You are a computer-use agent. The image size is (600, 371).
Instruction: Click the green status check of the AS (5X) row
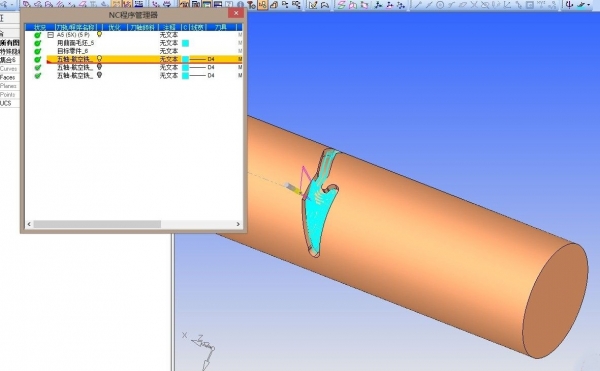pos(38,35)
